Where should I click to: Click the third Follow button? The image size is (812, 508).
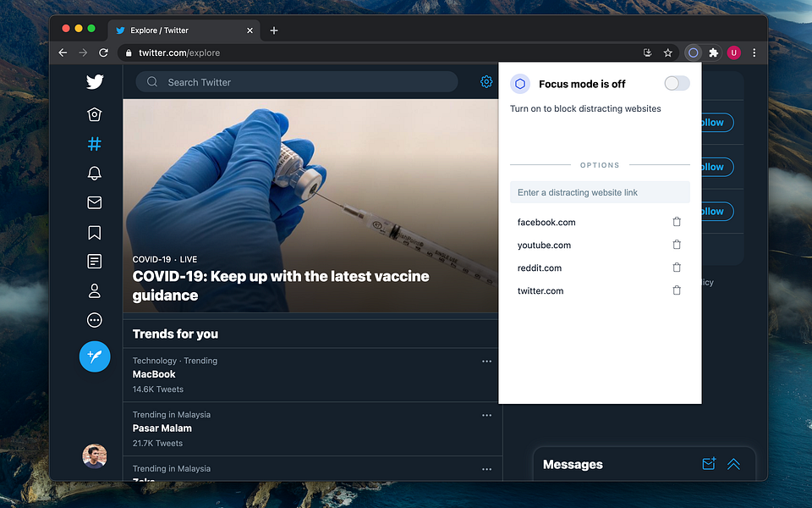pyautogui.click(x=717, y=212)
